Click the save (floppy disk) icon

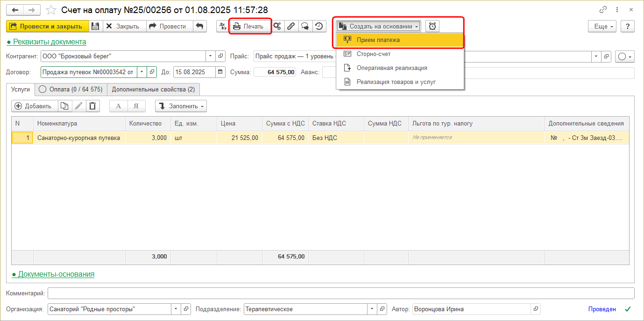click(x=95, y=26)
